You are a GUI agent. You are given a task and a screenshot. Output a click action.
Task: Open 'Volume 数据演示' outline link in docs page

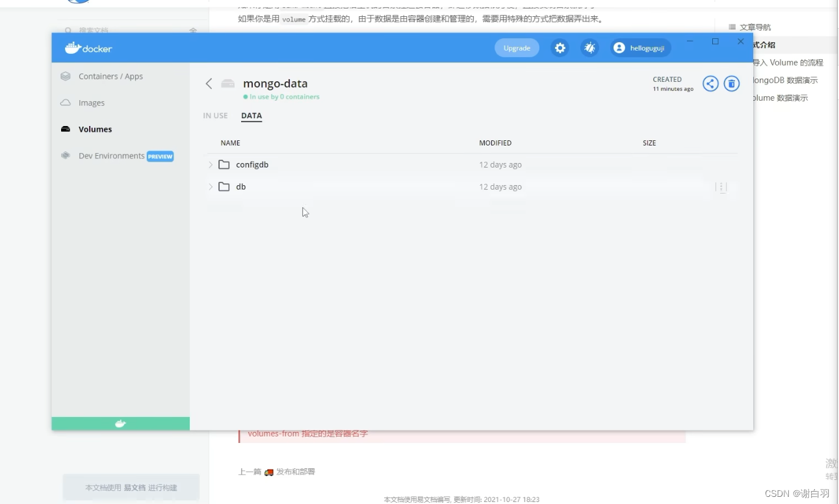click(x=780, y=98)
